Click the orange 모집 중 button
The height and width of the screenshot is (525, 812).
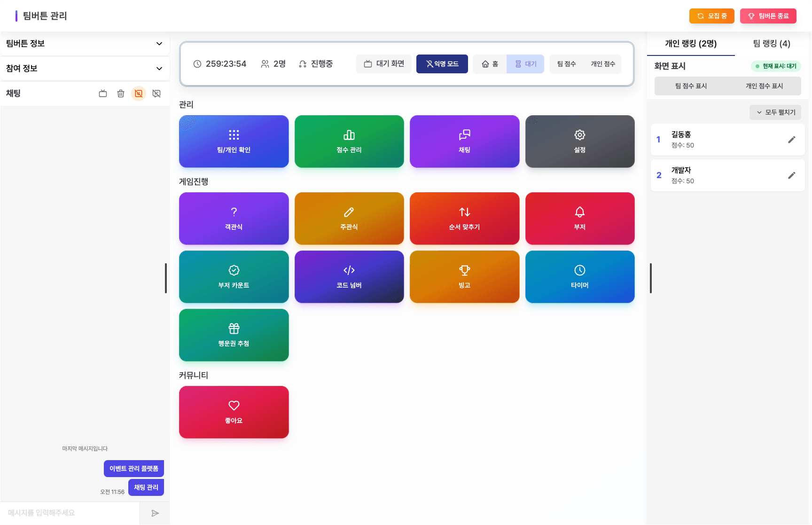pyautogui.click(x=711, y=16)
